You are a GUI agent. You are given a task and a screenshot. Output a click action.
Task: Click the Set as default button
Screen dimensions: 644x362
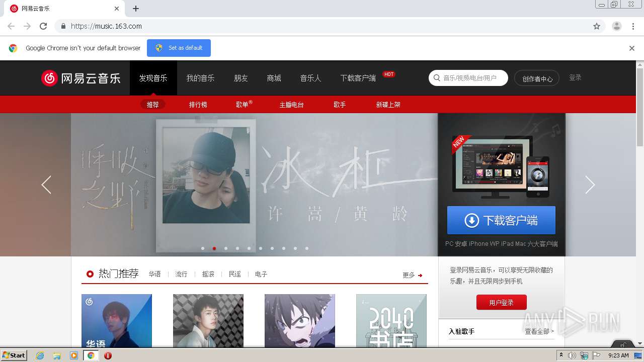[179, 48]
